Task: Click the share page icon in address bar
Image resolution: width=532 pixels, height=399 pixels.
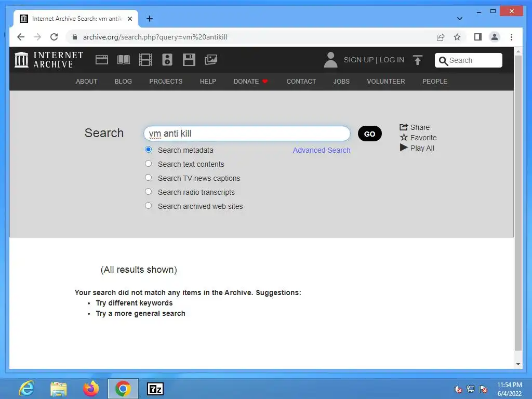Action: [x=441, y=37]
